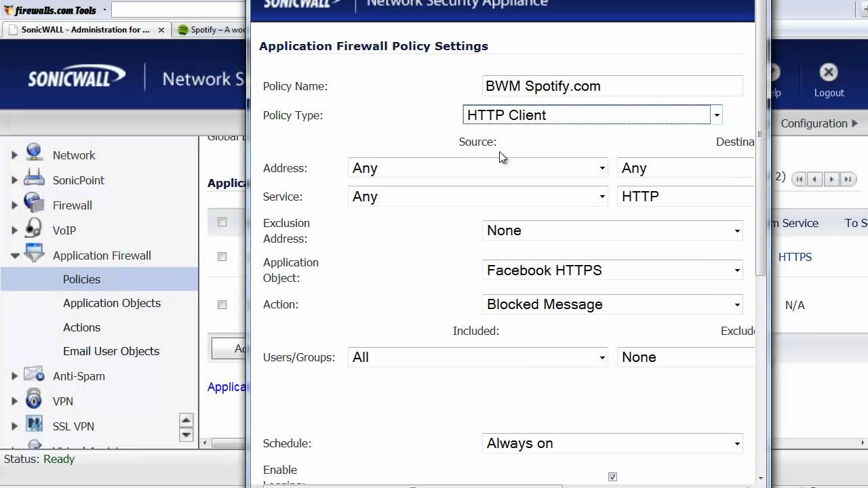Click the firewalls.com Tools toolbar logo

pos(50,10)
